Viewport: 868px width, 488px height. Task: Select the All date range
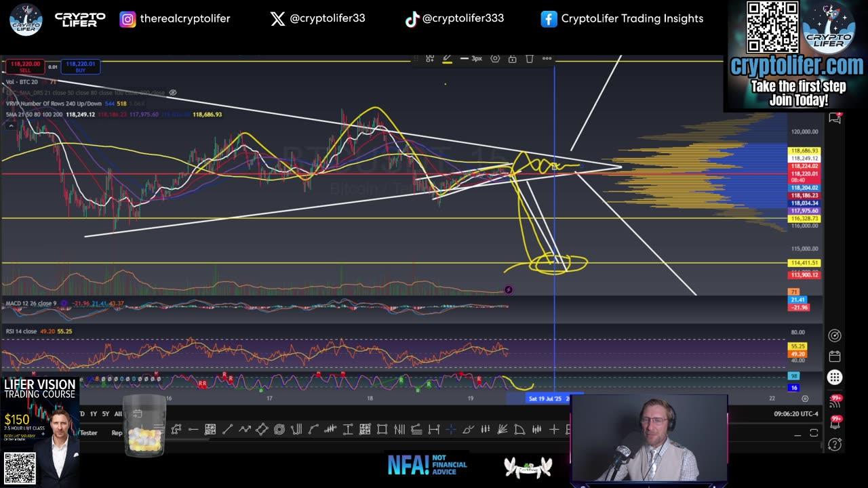pos(118,413)
